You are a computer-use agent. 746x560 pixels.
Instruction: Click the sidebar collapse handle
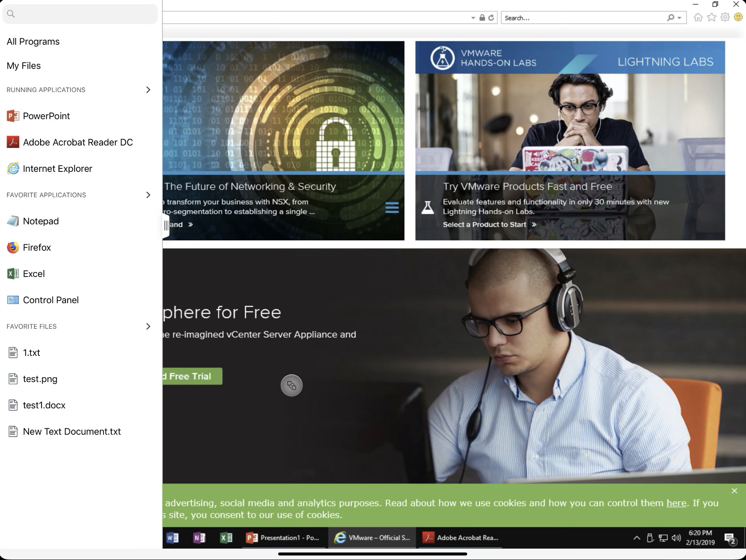166,225
